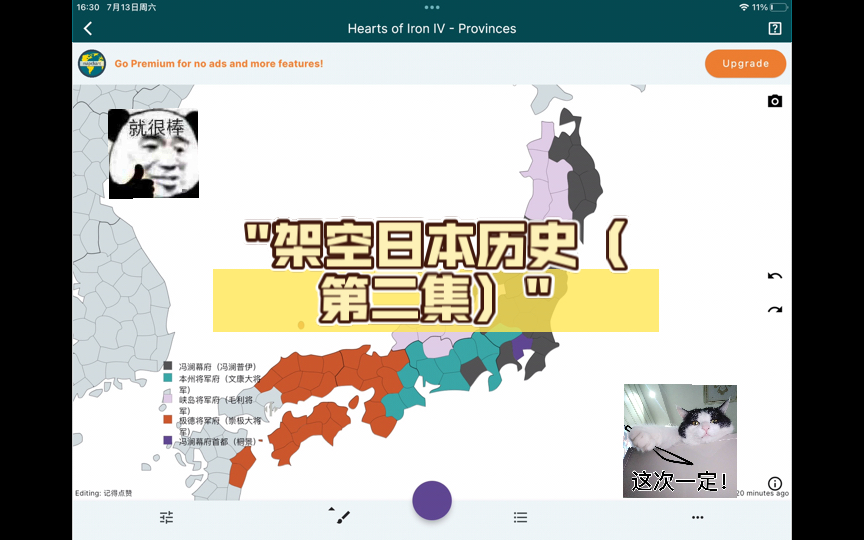864x540 pixels.
Task: Tap the panda meme image 就很棒
Action: (153, 154)
